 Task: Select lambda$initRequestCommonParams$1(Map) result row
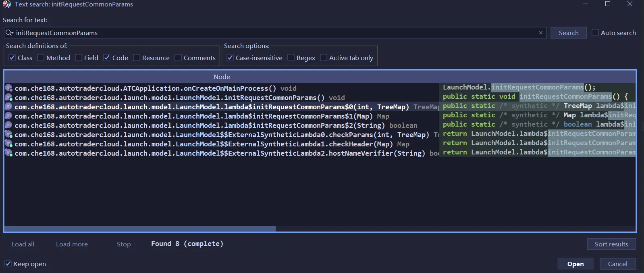click(x=222, y=116)
